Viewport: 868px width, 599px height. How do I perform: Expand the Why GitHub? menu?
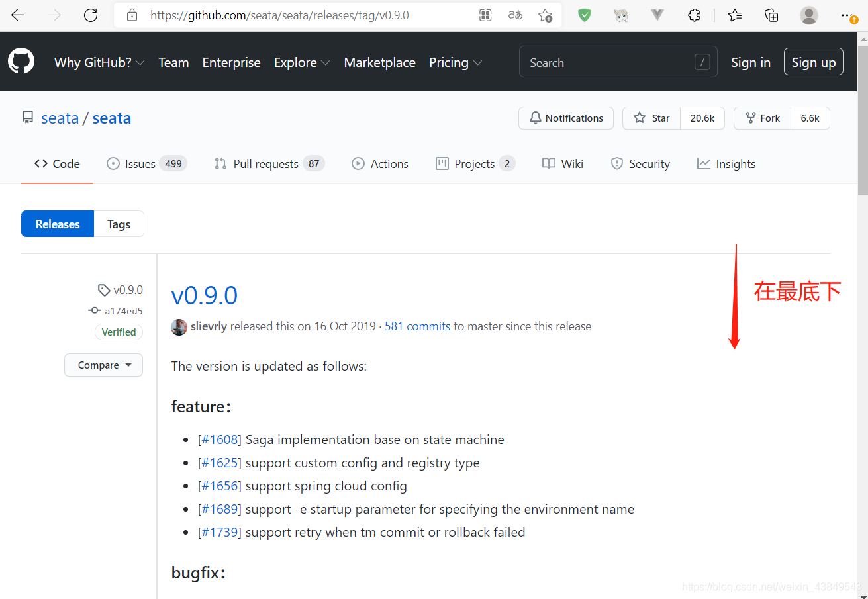[99, 62]
